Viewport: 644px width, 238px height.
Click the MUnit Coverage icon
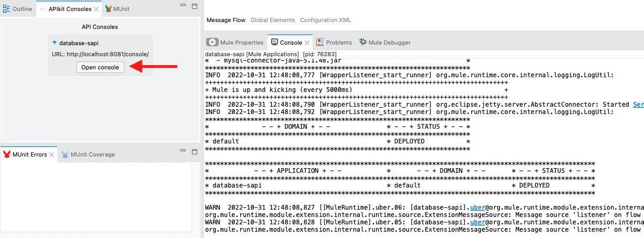[65, 154]
